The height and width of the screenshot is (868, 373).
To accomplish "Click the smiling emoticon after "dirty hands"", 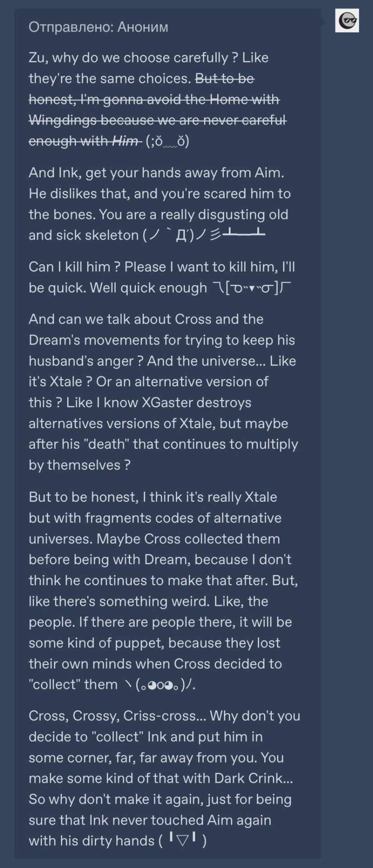I will 182,841.
